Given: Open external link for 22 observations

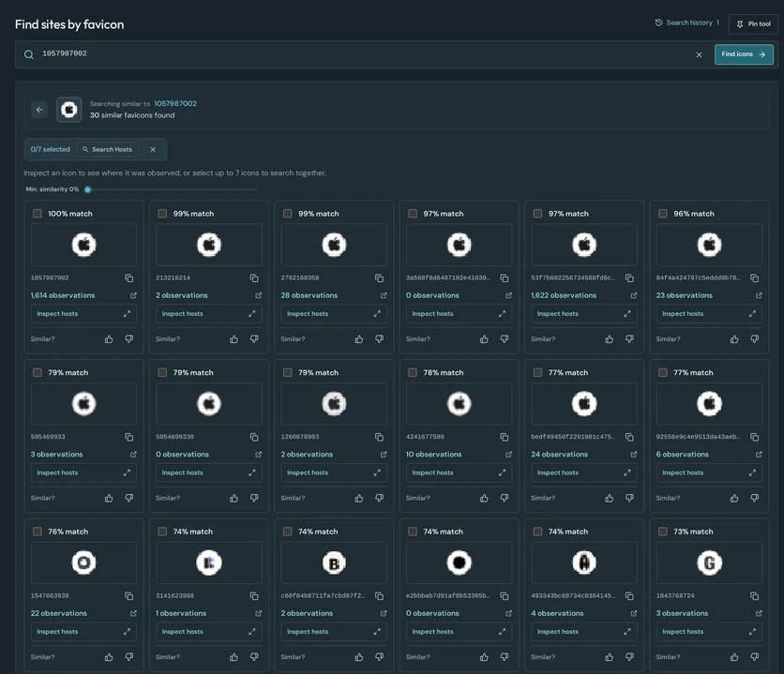Looking at the screenshot, I should pos(133,613).
